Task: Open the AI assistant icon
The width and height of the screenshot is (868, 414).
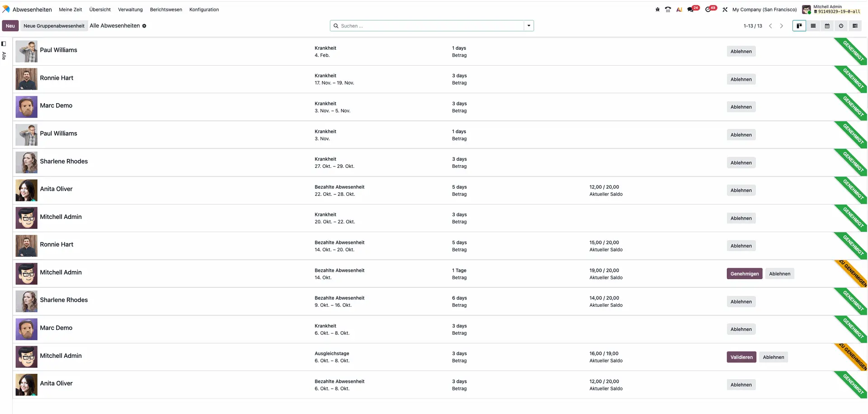Action: pyautogui.click(x=679, y=10)
